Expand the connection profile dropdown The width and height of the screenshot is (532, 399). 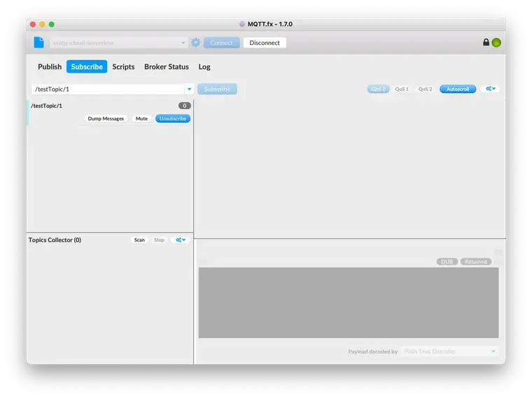pos(183,43)
